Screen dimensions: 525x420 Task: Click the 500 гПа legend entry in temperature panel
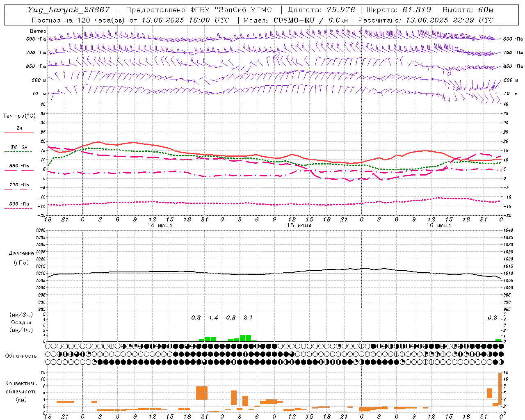[19, 204]
